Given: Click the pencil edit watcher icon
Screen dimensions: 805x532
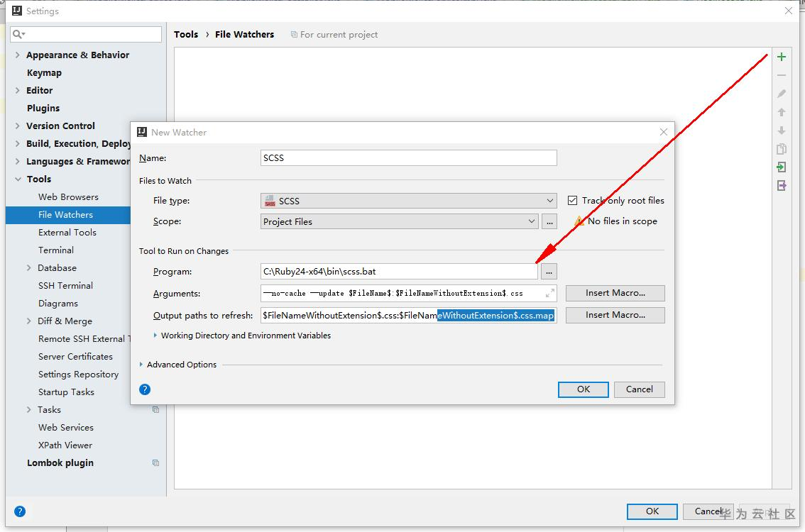Looking at the screenshot, I should click(782, 94).
